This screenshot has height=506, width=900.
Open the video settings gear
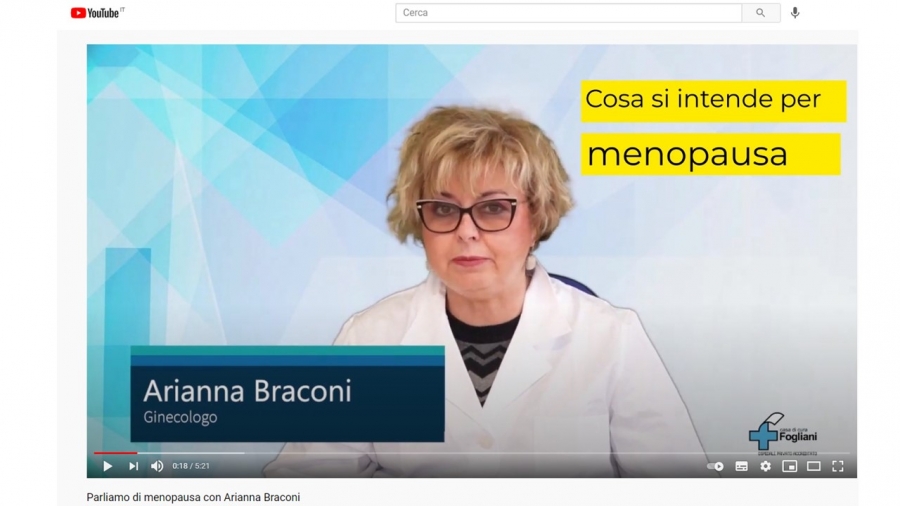[x=766, y=466]
